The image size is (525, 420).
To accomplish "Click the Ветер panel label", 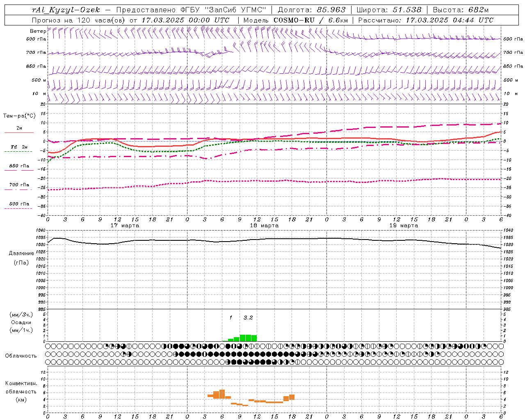I will coord(38,31).
